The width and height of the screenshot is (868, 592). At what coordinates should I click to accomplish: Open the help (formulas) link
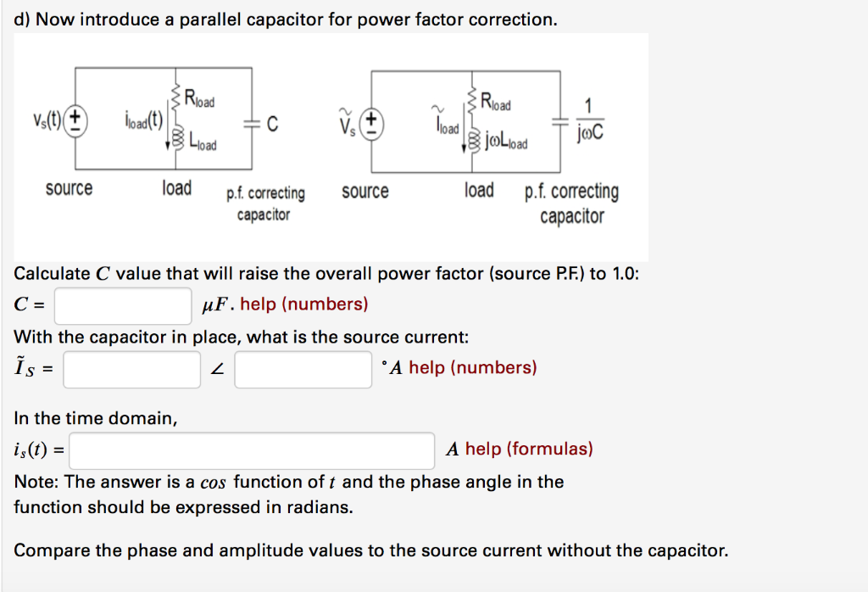529,449
